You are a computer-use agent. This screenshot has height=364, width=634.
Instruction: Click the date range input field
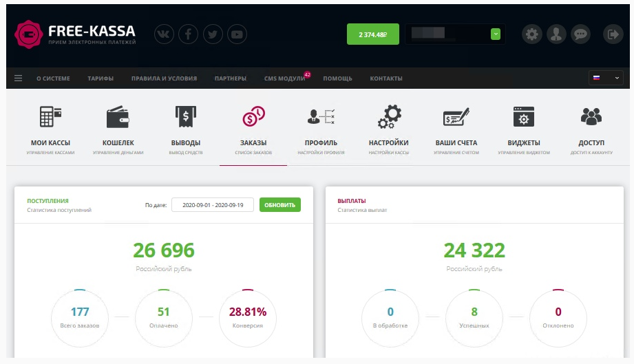[x=213, y=205]
